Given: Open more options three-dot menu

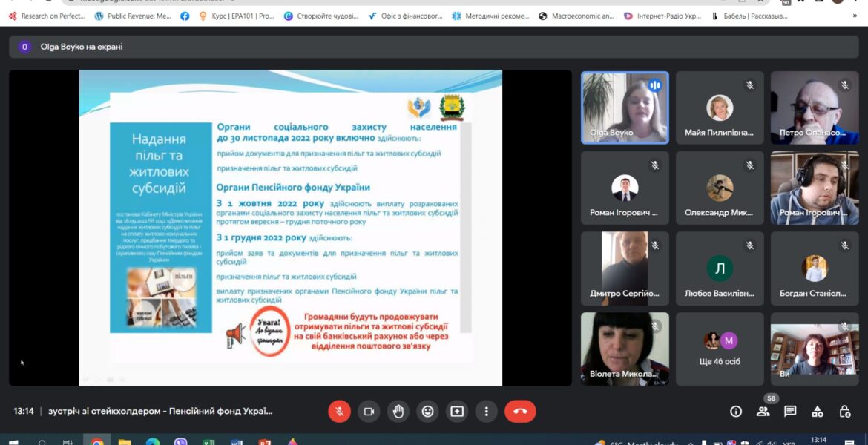Looking at the screenshot, I should [x=486, y=411].
